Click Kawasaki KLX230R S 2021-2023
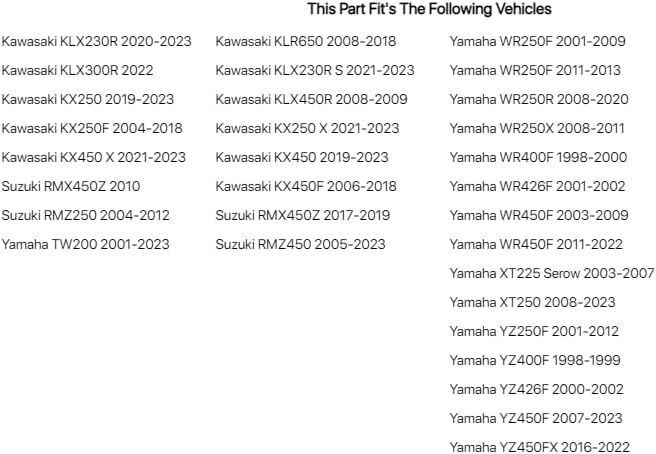Screen dimensions: 656x454 click(x=315, y=70)
